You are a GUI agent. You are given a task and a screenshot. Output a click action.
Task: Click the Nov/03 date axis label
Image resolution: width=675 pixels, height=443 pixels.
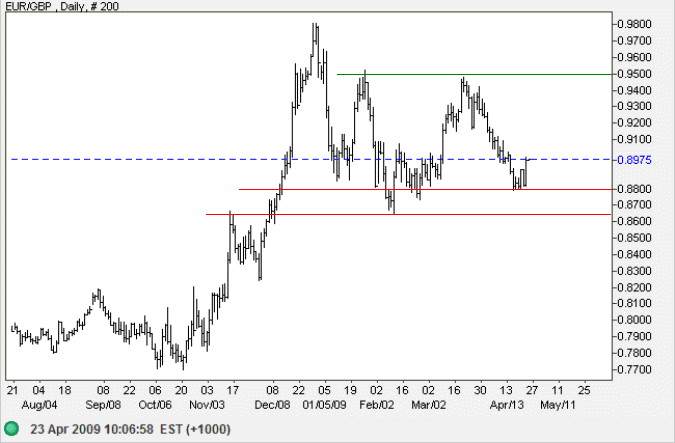click(207, 405)
